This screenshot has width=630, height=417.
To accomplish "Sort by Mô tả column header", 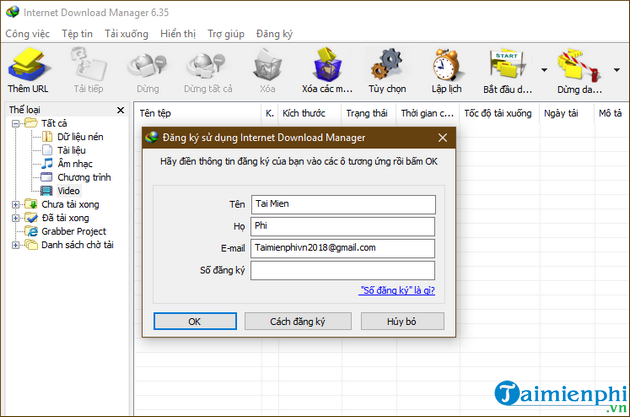I will point(611,113).
